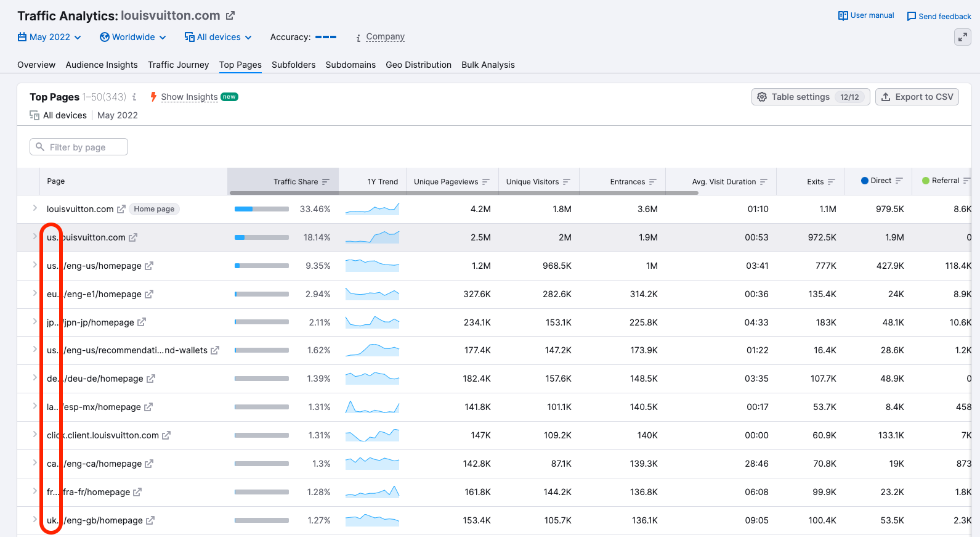Image resolution: width=980 pixels, height=537 pixels.
Task: Click the info icon next to Top Pages
Action: click(134, 97)
